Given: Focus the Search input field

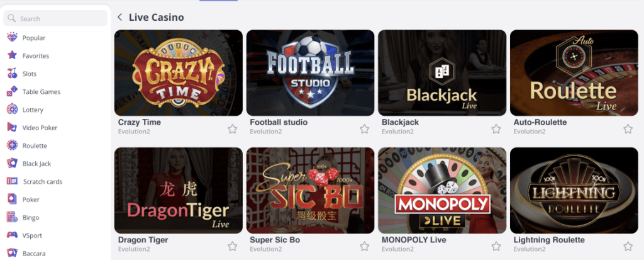Looking at the screenshot, I should 55,18.
